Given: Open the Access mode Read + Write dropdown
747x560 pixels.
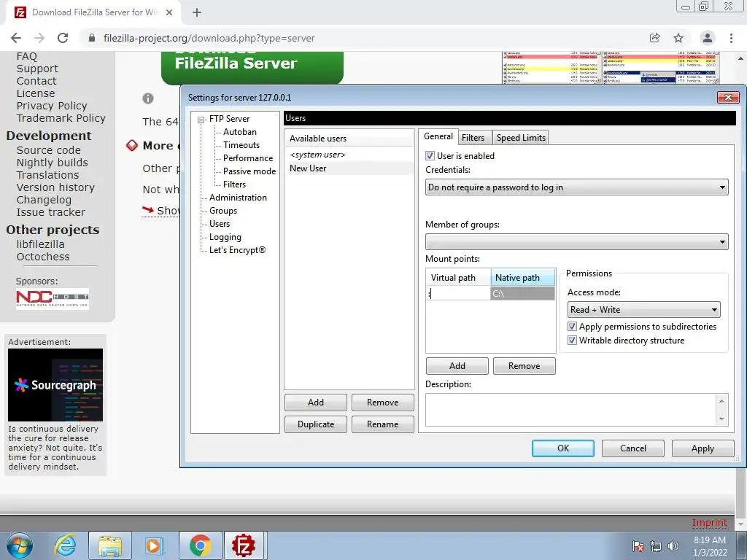Looking at the screenshot, I should coord(643,309).
